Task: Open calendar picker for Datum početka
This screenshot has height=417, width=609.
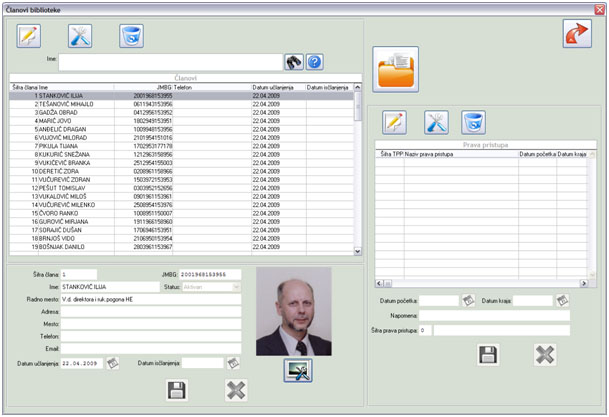Action: (467, 300)
